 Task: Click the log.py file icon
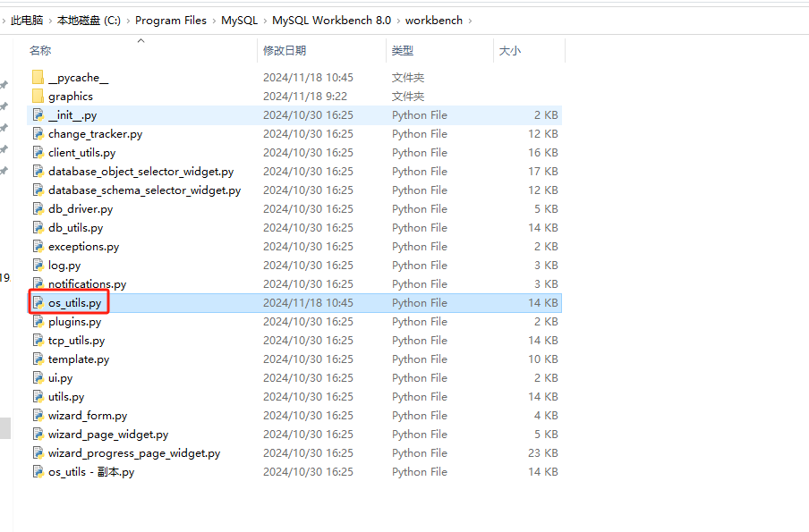coord(38,265)
